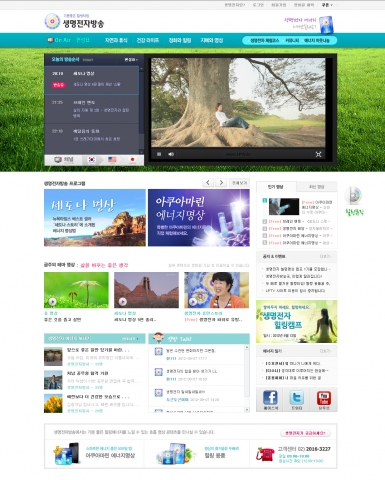This screenshot has width=385, height=480.
Task: Click the 생방 Talk scrollbar thumb
Action: tap(247, 373)
